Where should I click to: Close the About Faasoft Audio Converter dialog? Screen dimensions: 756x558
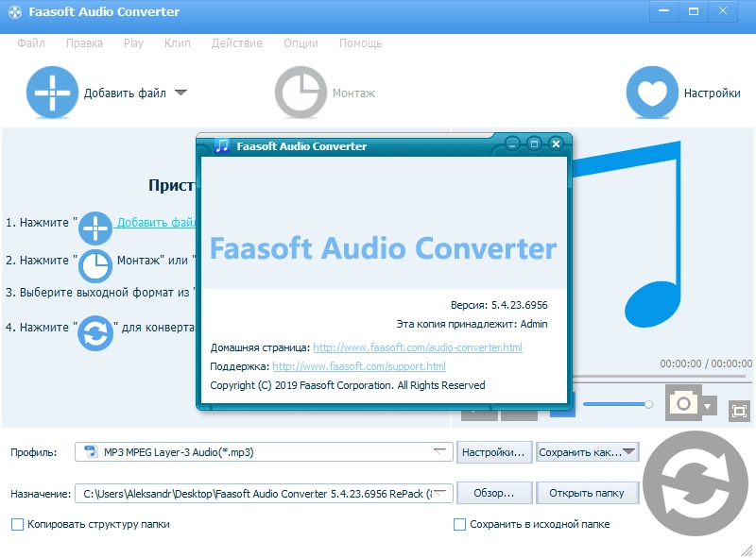point(556,144)
